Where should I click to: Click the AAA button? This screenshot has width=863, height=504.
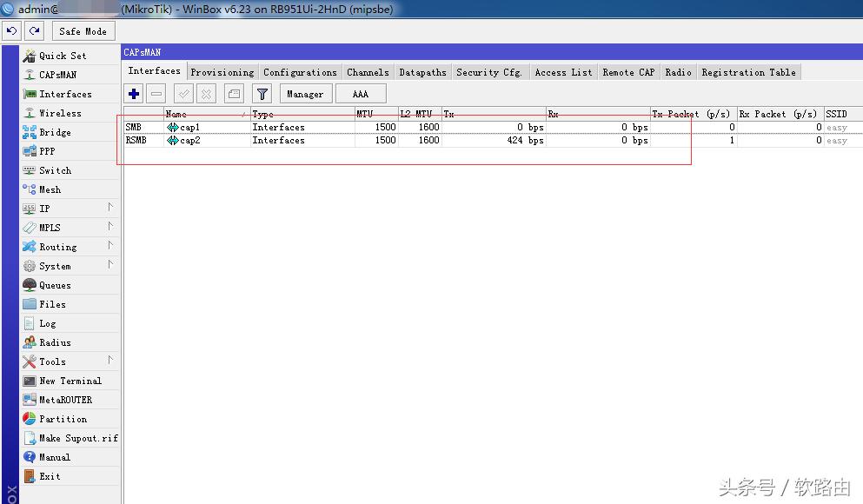click(x=360, y=94)
